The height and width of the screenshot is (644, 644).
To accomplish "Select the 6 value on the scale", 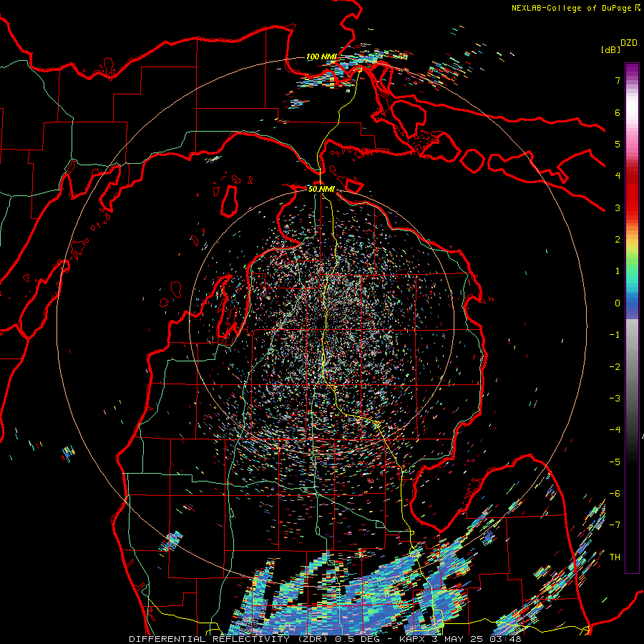I will [x=618, y=112].
